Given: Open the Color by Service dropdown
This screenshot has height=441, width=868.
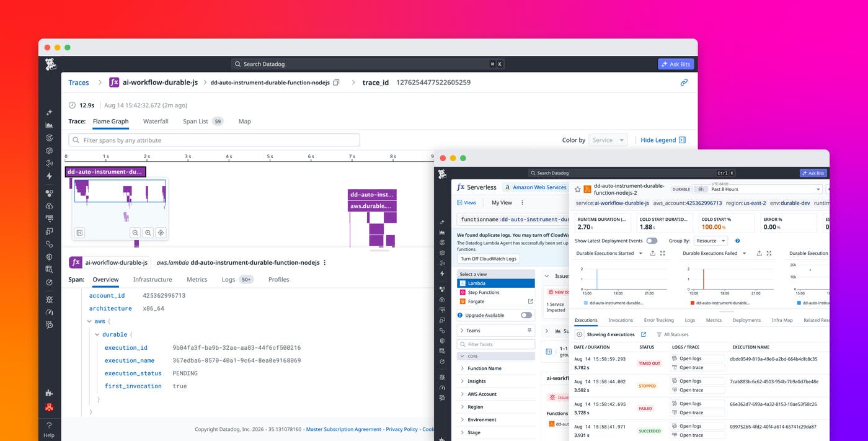Looking at the screenshot, I should (608, 140).
